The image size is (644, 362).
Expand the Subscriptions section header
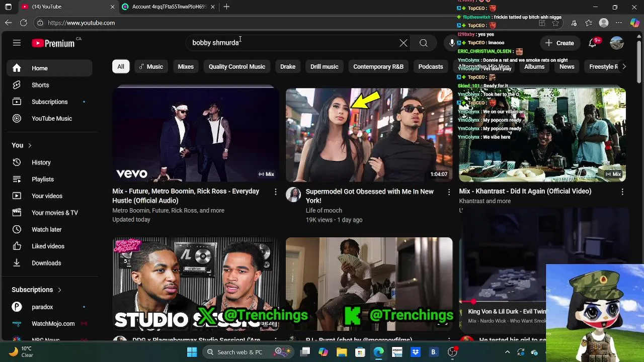pyautogui.click(x=36, y=290)
